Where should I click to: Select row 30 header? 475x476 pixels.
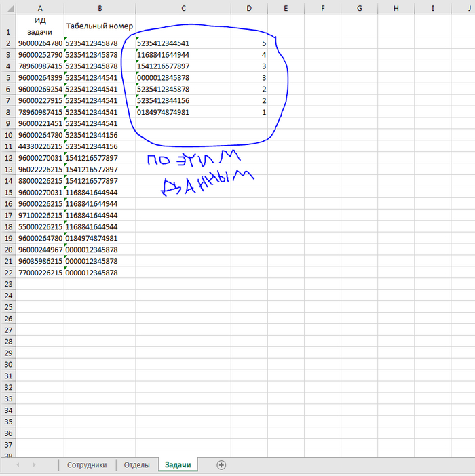click(8, 364)
